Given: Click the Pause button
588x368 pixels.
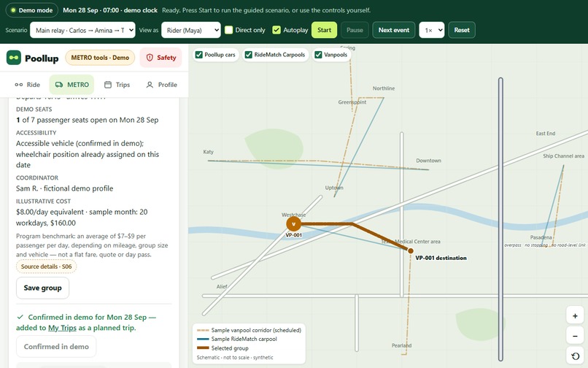Looking at the screenshot, I should (x=355, y=30).
